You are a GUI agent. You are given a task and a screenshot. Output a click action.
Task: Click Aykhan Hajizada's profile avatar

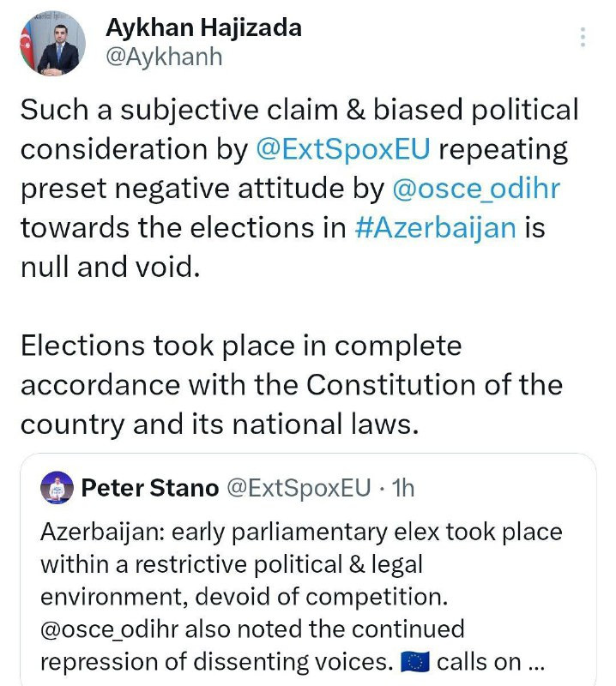[x=51, y=43]
